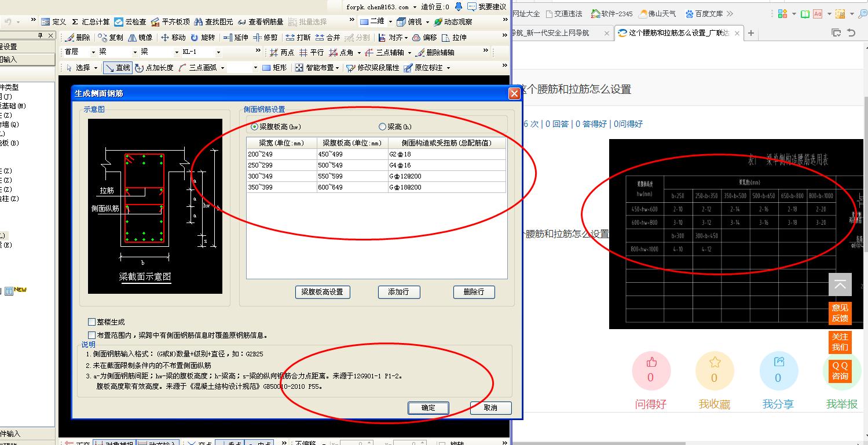
Task: Click the notification bell icon
Action: click(x=459, y=6)
